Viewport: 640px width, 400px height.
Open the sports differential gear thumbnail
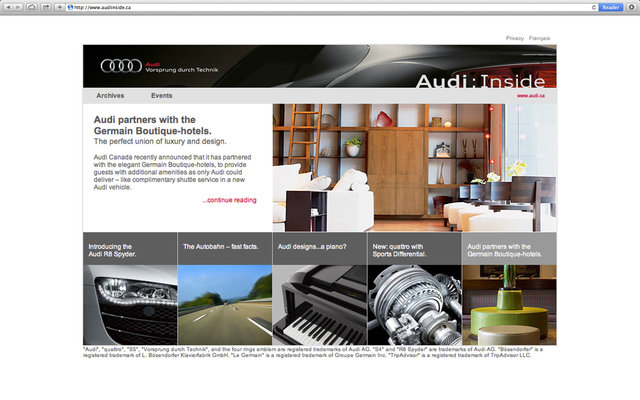(414, 305)
